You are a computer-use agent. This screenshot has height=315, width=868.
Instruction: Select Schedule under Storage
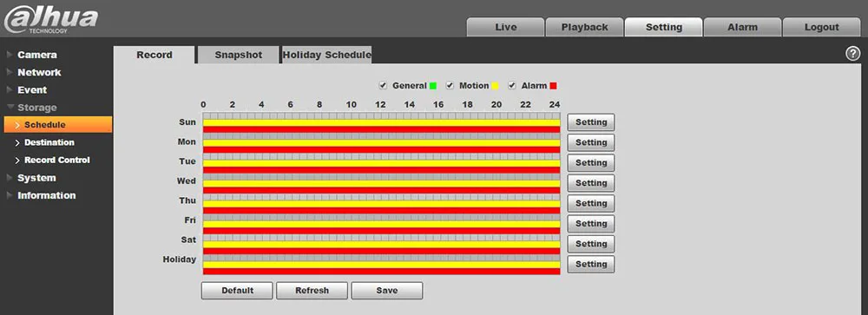[x=57, y=125]
